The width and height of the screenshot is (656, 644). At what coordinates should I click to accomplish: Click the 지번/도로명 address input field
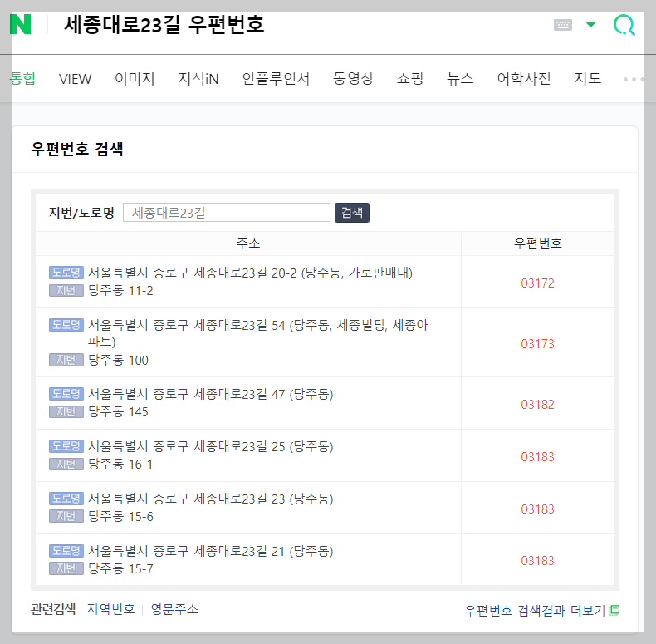point(227,213)
